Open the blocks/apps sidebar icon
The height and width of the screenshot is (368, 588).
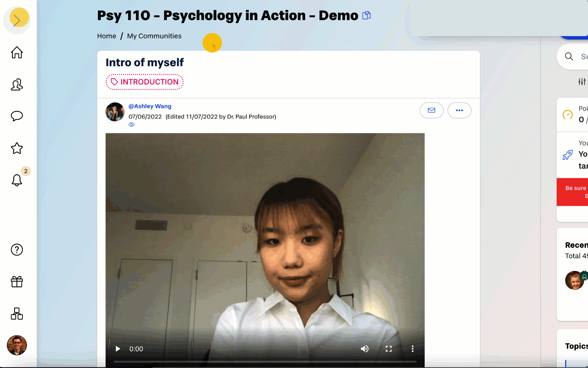[x=17, y=313]
